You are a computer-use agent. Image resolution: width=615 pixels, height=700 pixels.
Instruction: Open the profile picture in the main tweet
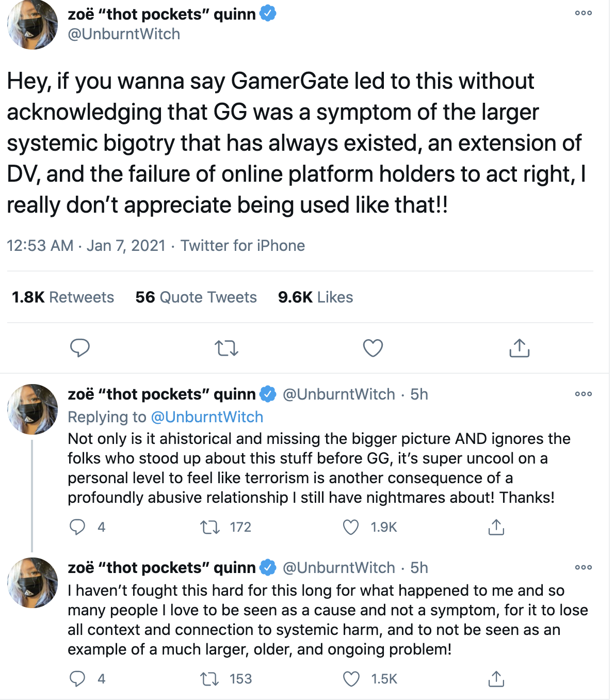[33, 24]
